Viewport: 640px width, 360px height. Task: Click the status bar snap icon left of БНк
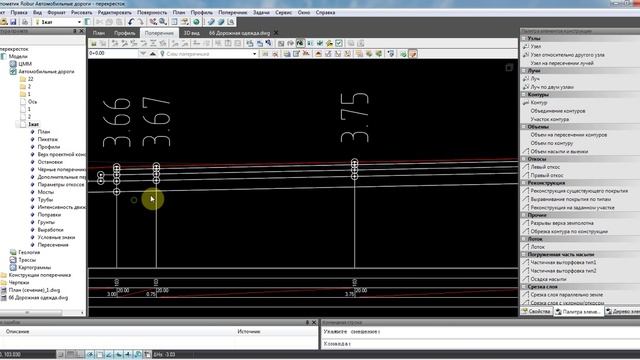pyautogui.click(x=147, y=355)
